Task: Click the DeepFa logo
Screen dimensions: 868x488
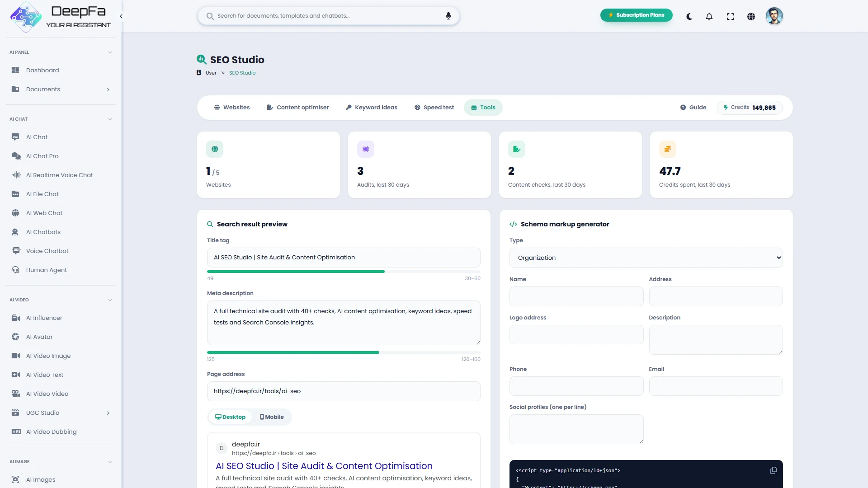Action: click(60, 17)
